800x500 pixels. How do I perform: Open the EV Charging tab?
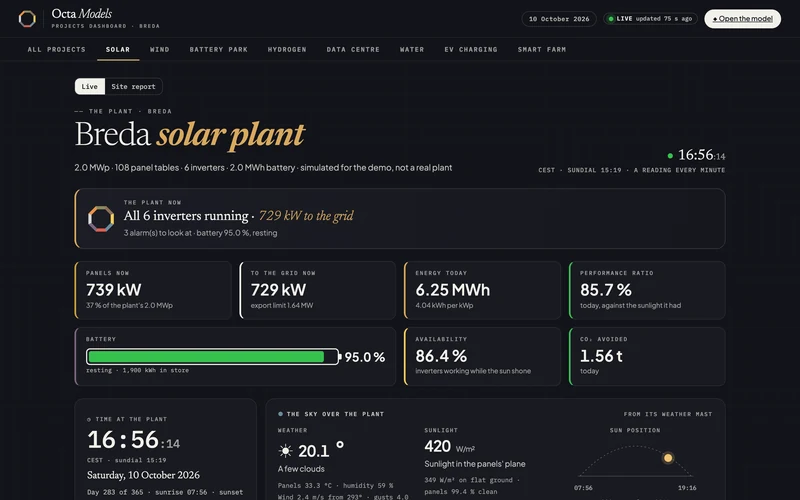pyautogui.click(x=471, y=49)
